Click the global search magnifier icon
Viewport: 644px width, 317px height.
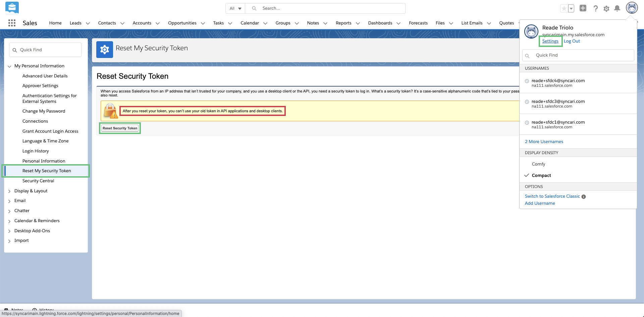coord(254,8)
